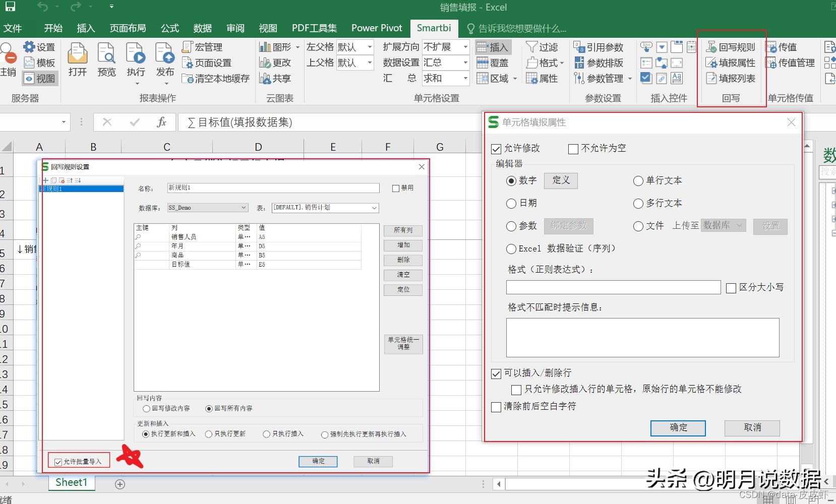Select 只执行更新 radio button
This screenshot has width=836, height=504.
(x=209, y=434)
